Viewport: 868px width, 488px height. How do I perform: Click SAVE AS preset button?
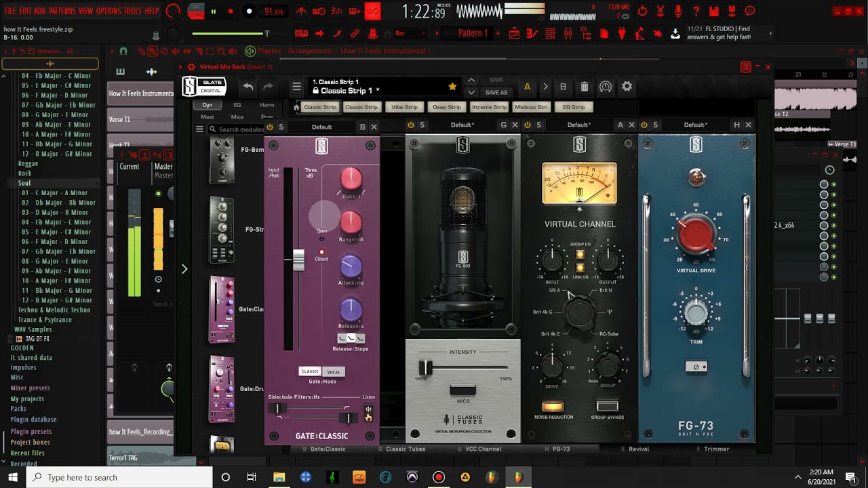point(496,92)
